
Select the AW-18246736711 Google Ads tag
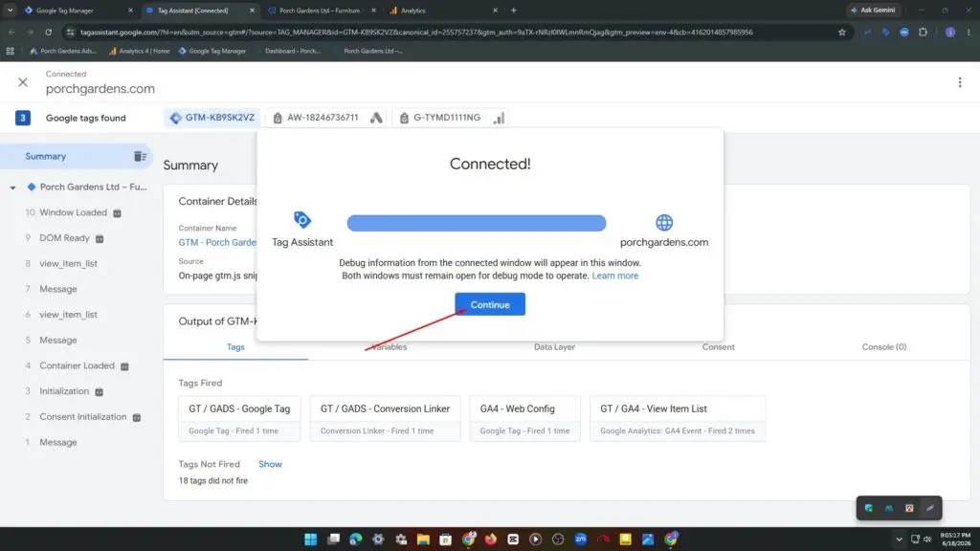(x=327, y=118)
